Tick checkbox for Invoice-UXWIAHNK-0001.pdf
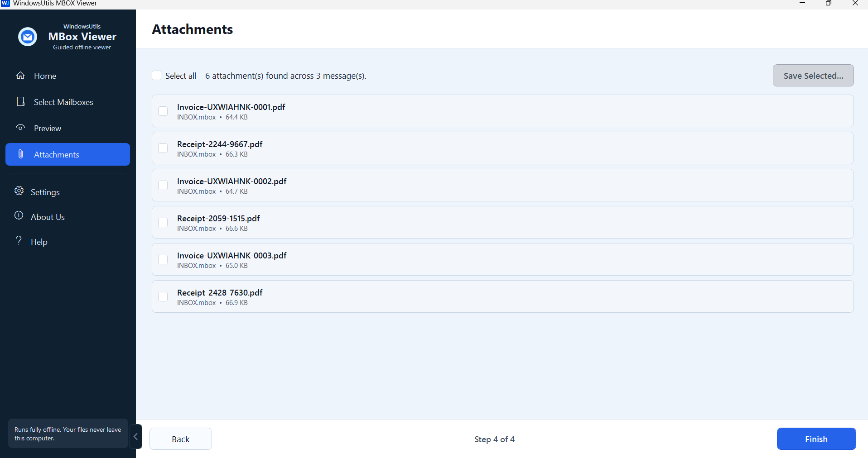 point(163,111)
